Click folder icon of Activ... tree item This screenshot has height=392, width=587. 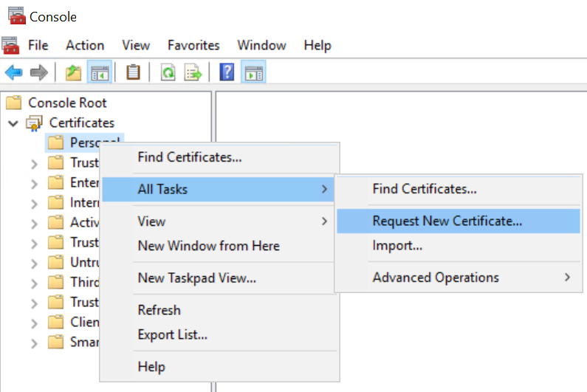(x=56, y=222)
